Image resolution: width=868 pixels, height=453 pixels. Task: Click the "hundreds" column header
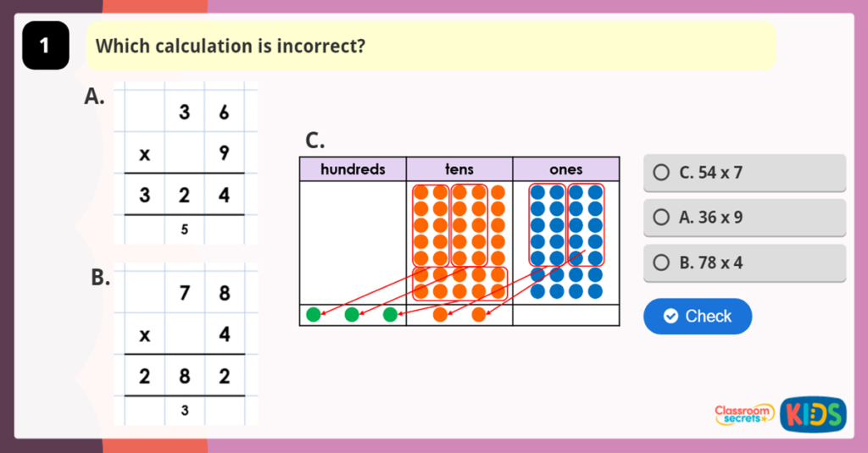click(x=353, y=169)
